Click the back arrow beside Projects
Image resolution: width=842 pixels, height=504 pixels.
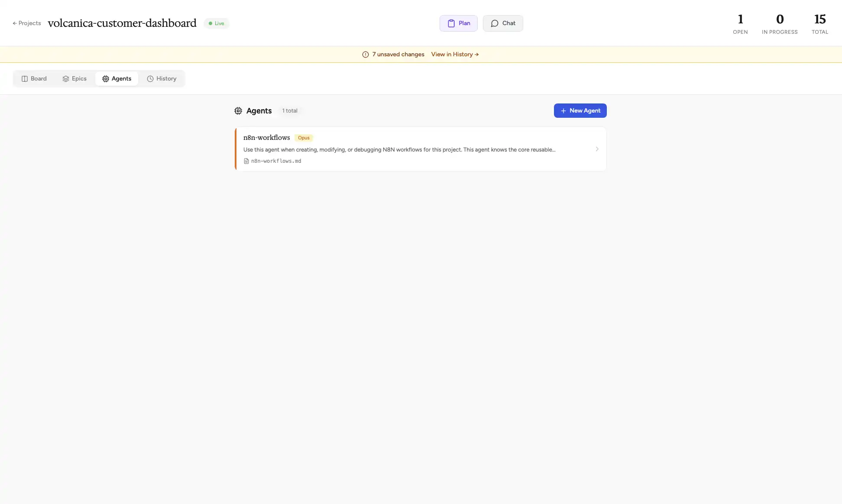[14, 23]
